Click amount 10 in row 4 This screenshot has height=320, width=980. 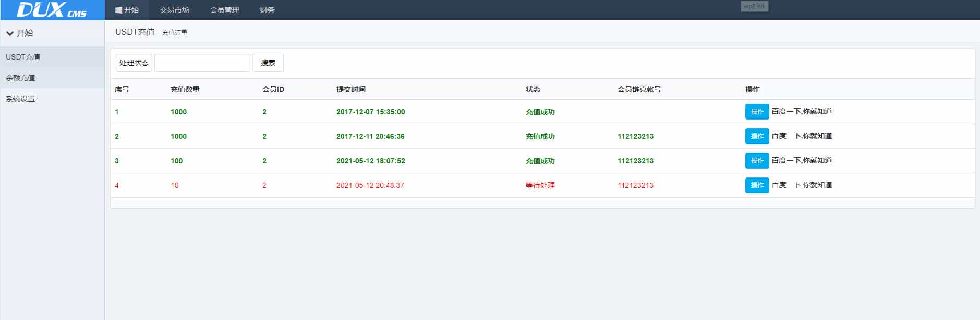pyautogui.click(x=175, y=185)
